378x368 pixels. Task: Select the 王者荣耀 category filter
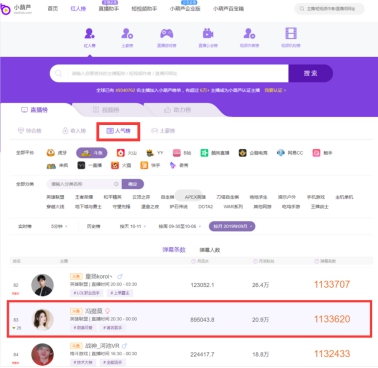(x=84, y=197)
